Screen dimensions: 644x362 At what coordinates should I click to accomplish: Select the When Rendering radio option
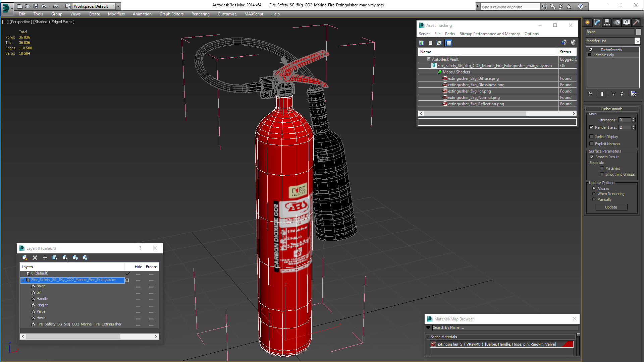pos(594,194)
